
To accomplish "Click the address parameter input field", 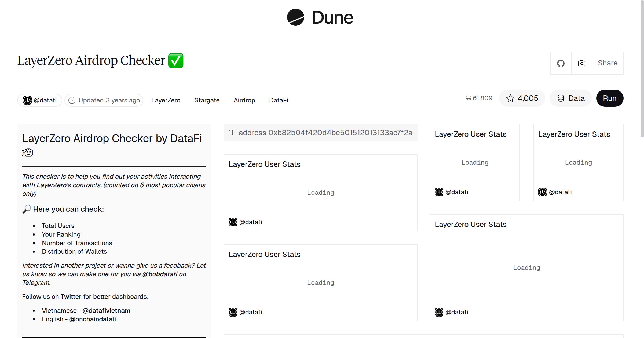I will [320, 133].
